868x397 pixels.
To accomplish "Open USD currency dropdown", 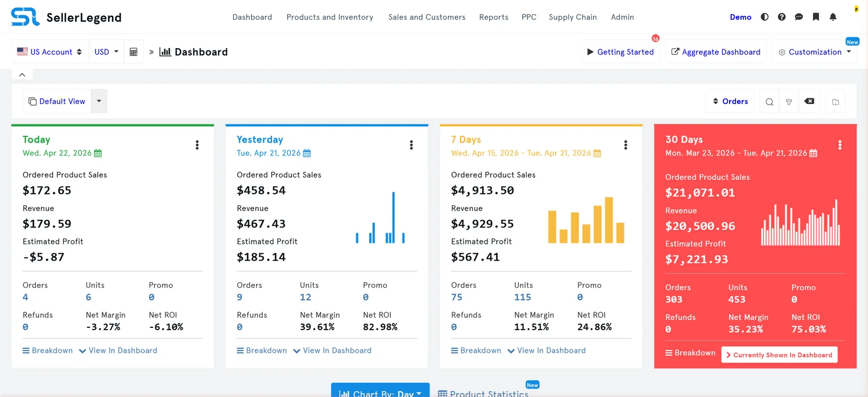I will pos(106,51).
